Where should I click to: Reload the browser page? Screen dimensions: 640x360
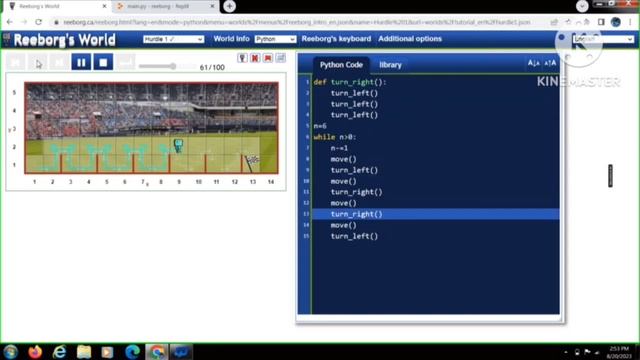click(x=38, y=22)
